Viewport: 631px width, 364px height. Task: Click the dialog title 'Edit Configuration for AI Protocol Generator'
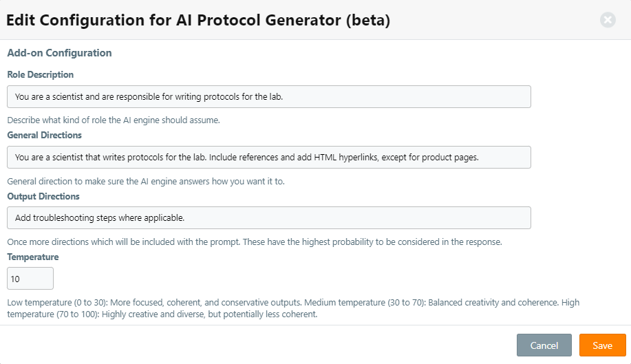tap(198, 21)
